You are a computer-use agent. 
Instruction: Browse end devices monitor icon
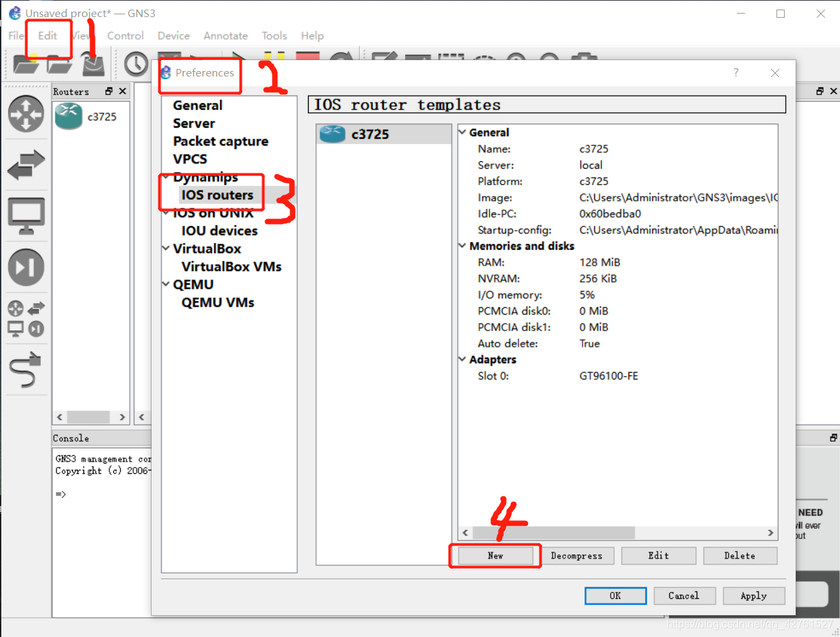[26, 216]
